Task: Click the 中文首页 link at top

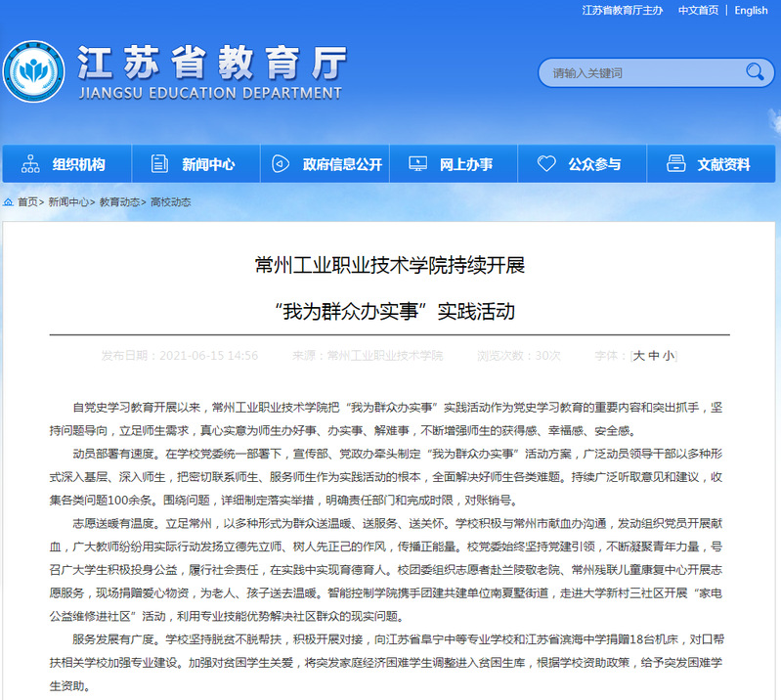Action: tap(698, 10)
